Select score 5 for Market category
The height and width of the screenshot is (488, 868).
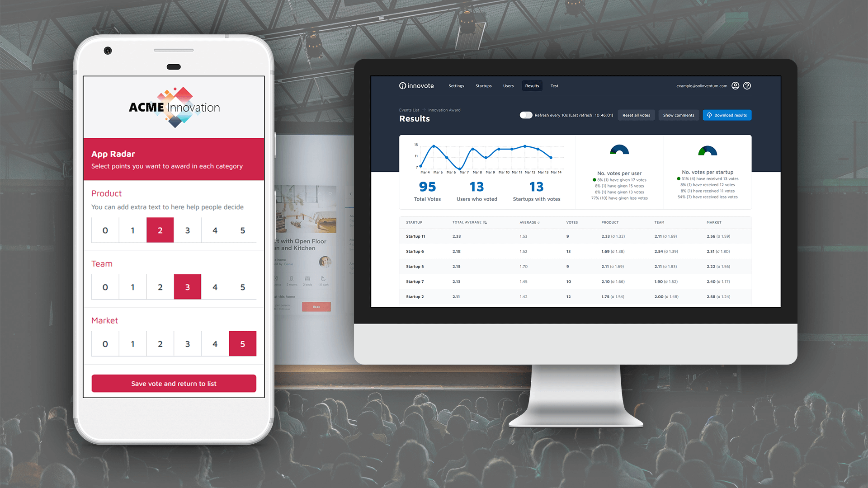click(243, 344)
